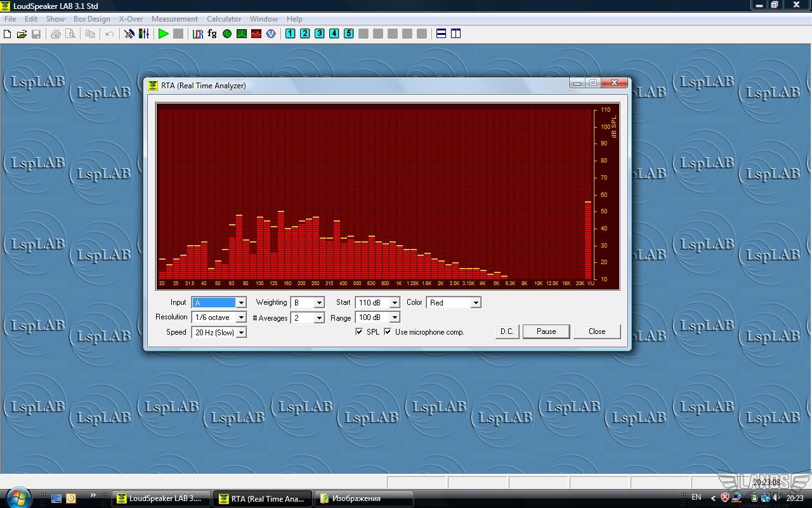
Task: Click the Copy toolbar icon
Action: coord(90,34)
